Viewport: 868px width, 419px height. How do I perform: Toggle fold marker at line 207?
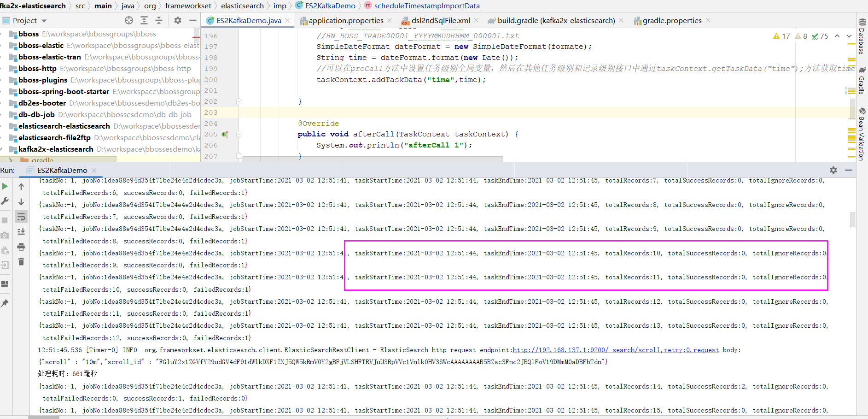[x=239, y=156]
